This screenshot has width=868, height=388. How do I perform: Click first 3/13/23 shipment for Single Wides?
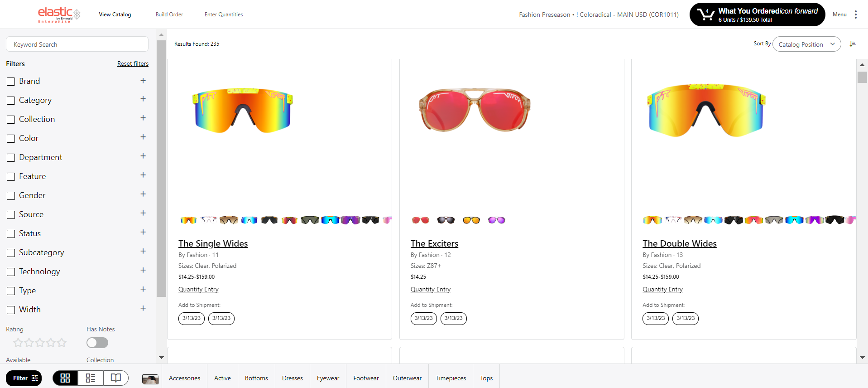(x=192, y=318)
